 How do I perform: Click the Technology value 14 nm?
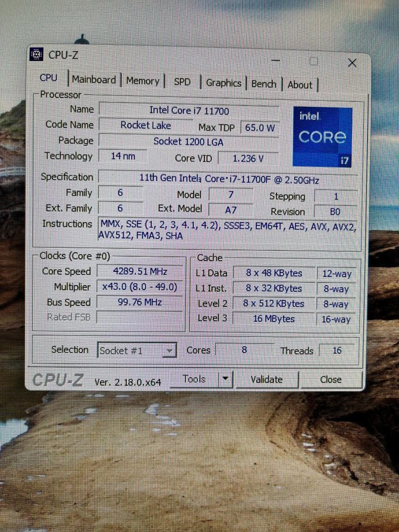[123, 157]
